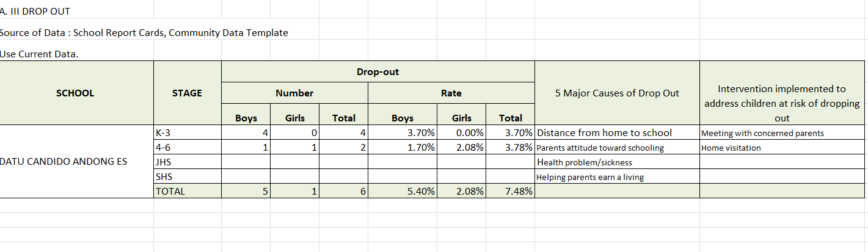Select the Home visitation cell
Screen dimensions: 868x252
tap(782, 148)
